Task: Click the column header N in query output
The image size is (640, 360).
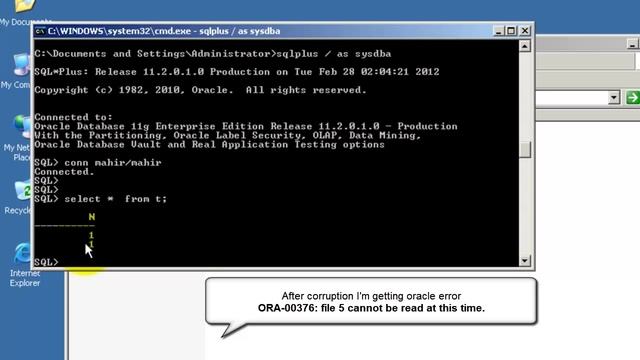Action: coord(91,217)
